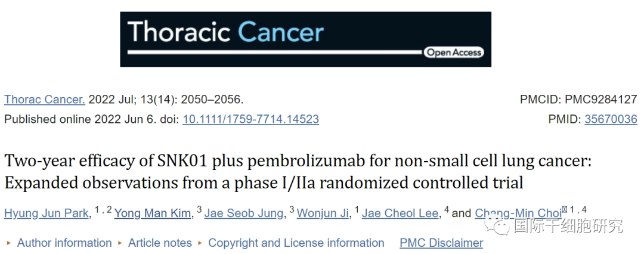The image size is (644, 254).
Task: Select author Hyung Jun Park
Action: 46,213
